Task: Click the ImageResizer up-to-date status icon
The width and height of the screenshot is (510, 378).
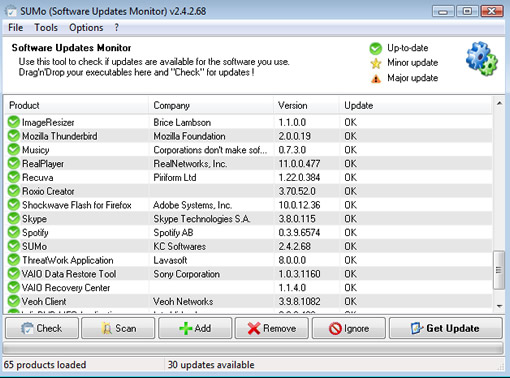Action: coord(14,122)
